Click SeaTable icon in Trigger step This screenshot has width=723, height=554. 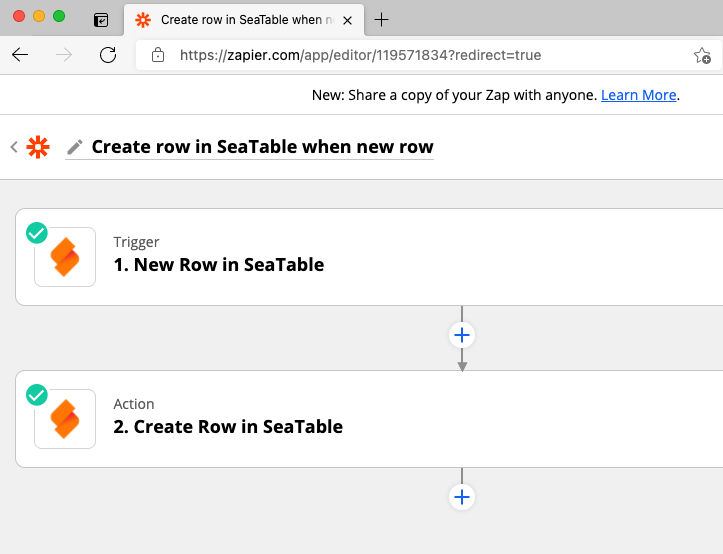coord(65,257)
